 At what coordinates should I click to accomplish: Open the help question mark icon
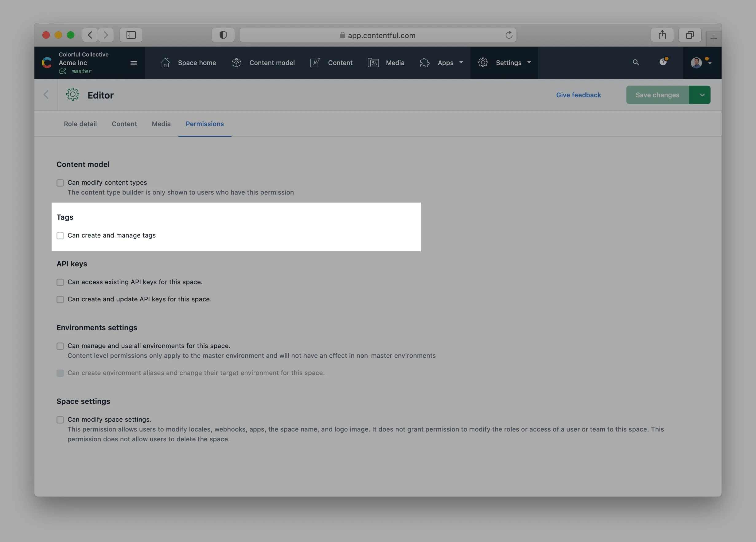pos(663,62)
